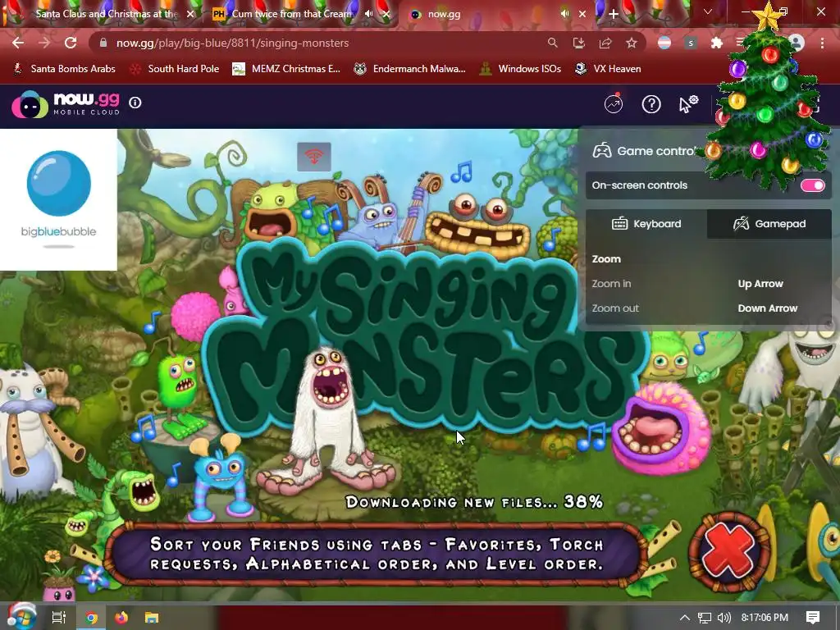
Task: Close the Santa Claus tab
Action: pyautogui.click(x=190, y=15)
